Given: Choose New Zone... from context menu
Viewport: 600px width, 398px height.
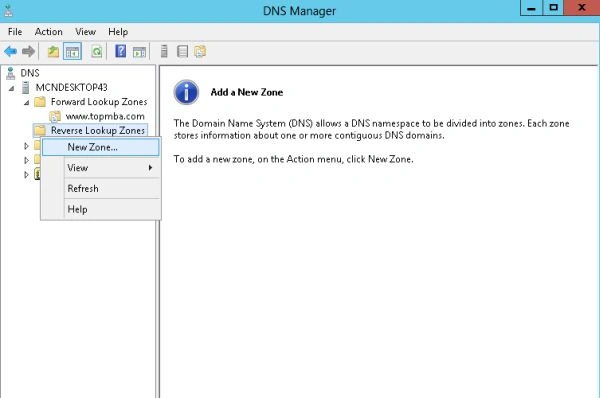Looking at the screenshot, I should tap(101, 147).
